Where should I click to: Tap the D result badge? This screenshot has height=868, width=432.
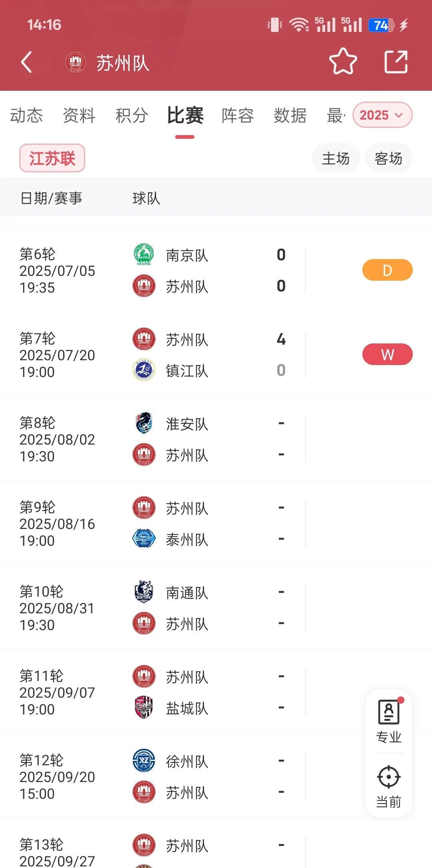pos(387,270)
